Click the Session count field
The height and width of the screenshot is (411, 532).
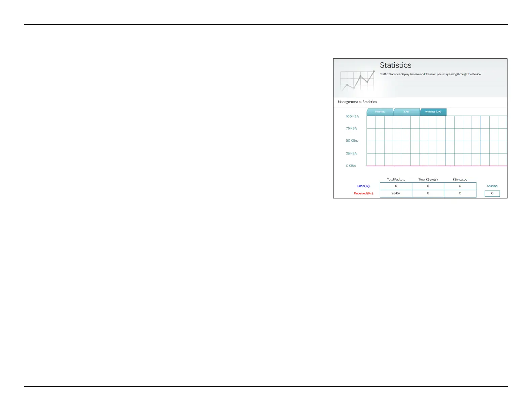492,193
